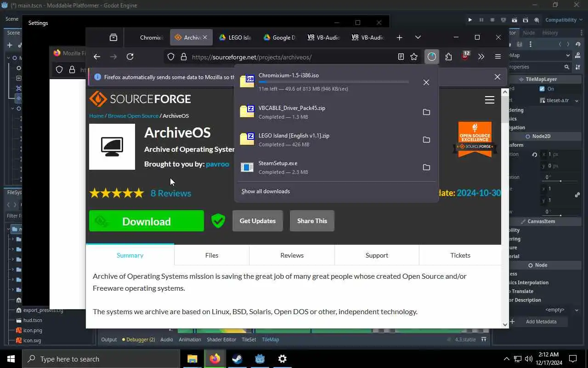Show LEGO Island zip in folder
The width and height of the screenshot is (588, 368).
coord(426,140)
